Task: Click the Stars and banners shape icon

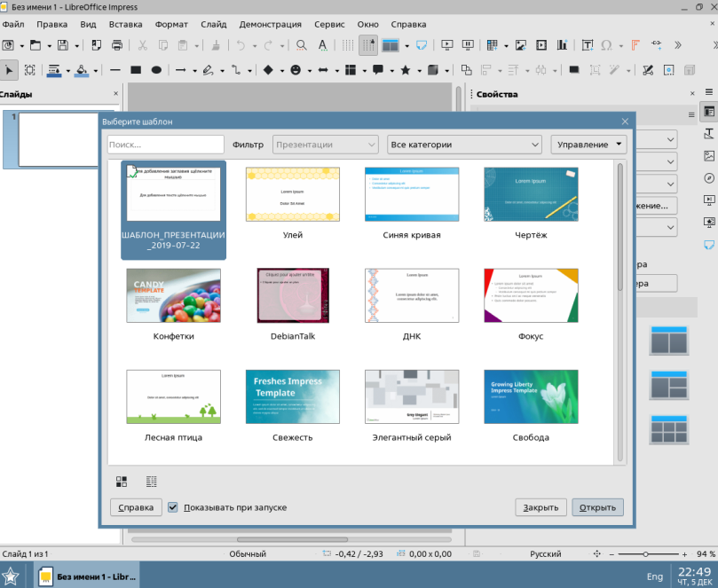Action: click(x=406, y=70)
